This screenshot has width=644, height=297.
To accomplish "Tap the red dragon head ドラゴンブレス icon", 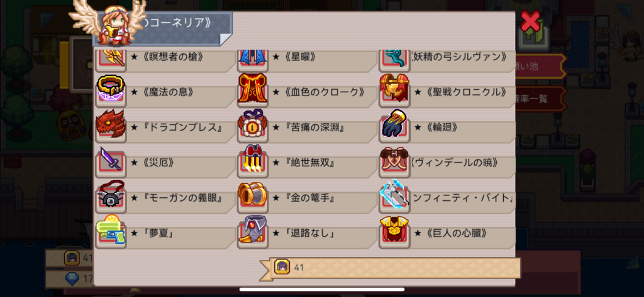I will (x=111, y=124).
